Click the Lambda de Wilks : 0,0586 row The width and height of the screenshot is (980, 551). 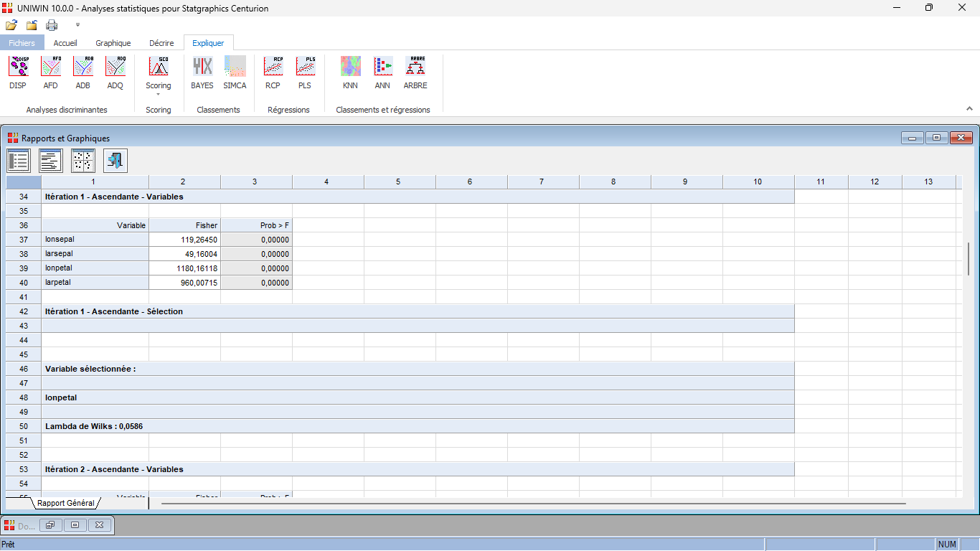pyautogui.click(x=418, y=426)
